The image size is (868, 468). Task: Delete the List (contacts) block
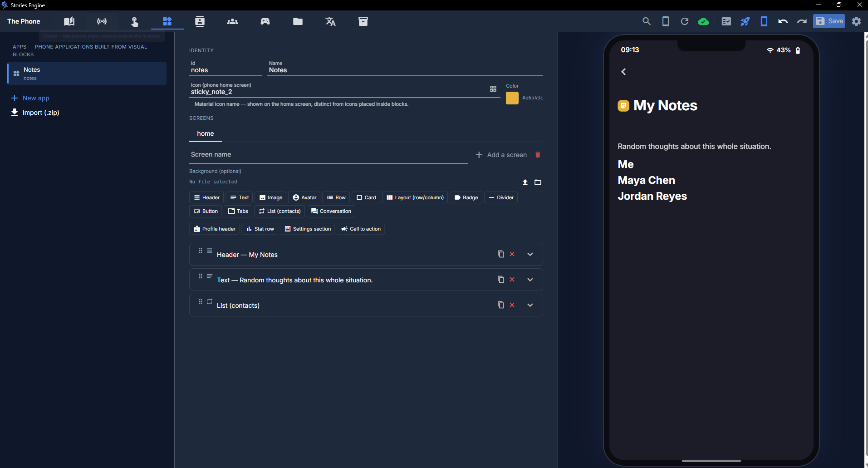512,305
